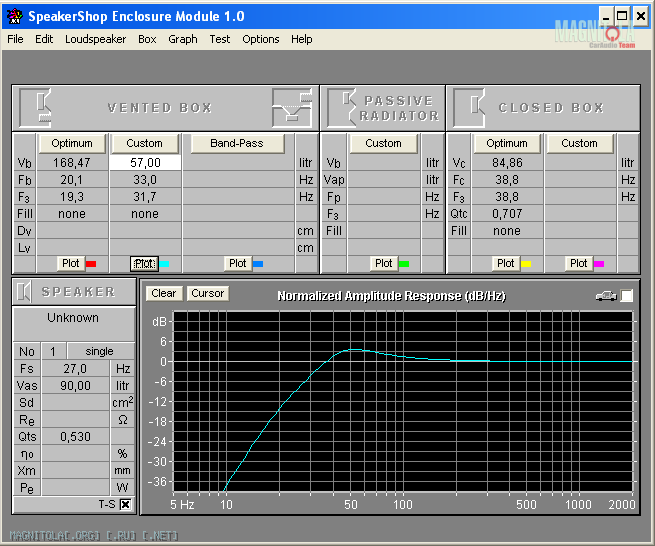
Task: Click Optimum button under Vented Box
Action: (x=72, y=143)
